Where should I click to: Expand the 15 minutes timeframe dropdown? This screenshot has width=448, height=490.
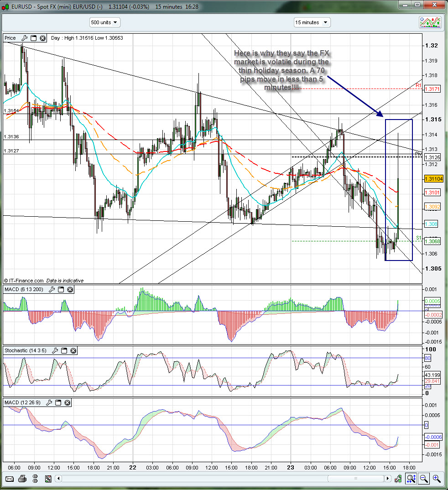tap(312, 22)
